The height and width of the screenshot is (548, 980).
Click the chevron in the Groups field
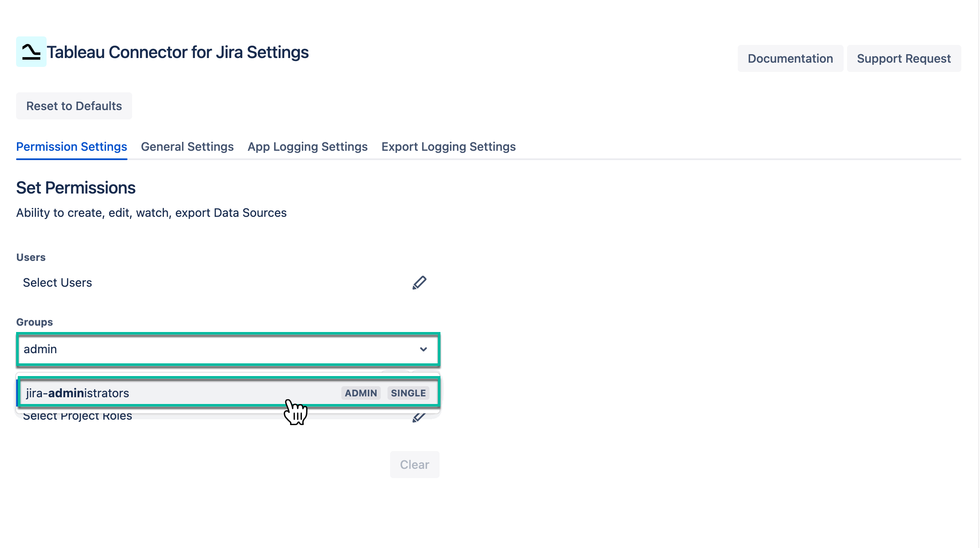coord(423,349)
